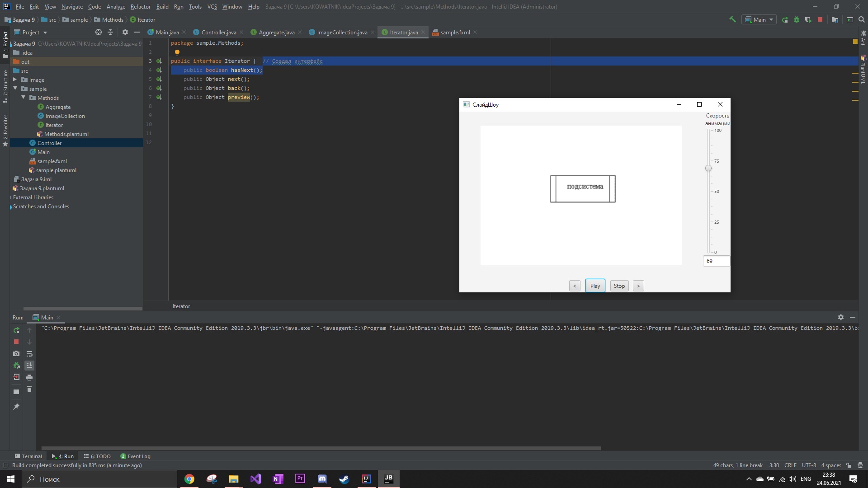Image resolution: width=868 pixels, height=488 pixels.
Task: Open the Refactor menu
Action: (140, 7)
